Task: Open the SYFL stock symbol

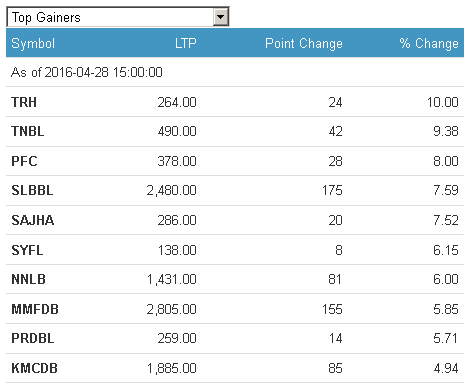Action: point(27,250)
